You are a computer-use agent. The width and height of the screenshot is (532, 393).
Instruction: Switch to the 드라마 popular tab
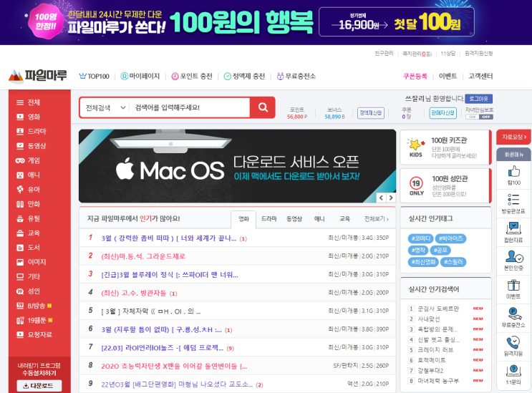[x=269, y=219]
